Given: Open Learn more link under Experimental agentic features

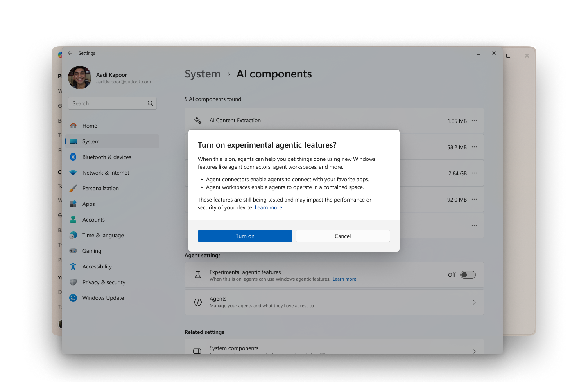Looking at the screenshot, I should [x=344, y=279].
